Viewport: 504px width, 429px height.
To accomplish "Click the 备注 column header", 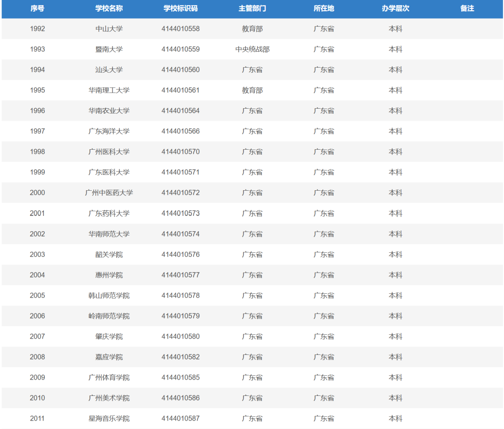I will click(x=467, y=8).
